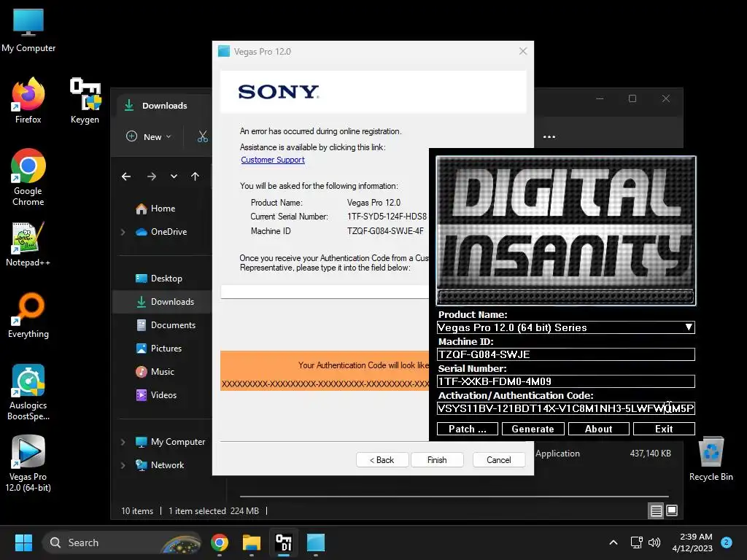Click the volume speaker icon in system tray
The height and width of the screenshot is (560, 747).
(x=654, y=542)
